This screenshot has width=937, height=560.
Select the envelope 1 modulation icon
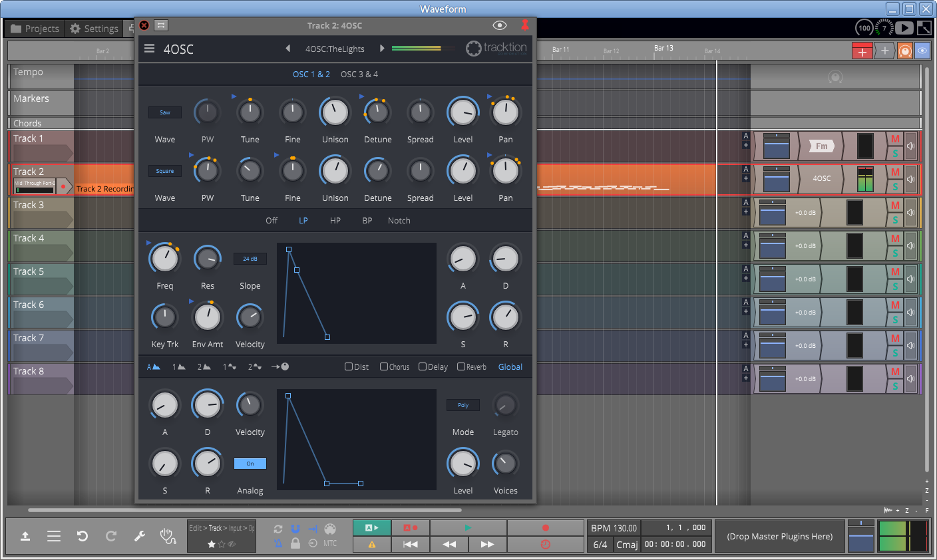click(x=179, y=366)
